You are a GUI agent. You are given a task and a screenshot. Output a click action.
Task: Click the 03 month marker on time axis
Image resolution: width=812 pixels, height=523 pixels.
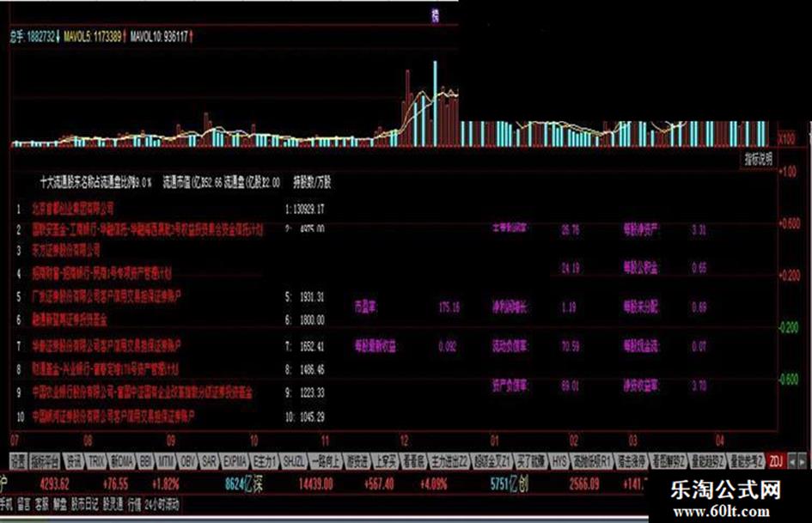632,441
